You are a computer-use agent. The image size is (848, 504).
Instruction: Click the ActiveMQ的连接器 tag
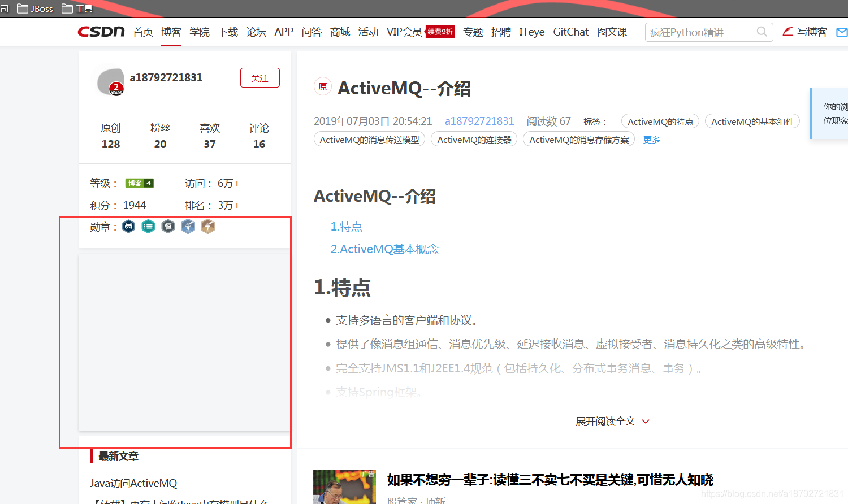pos(474,140)
